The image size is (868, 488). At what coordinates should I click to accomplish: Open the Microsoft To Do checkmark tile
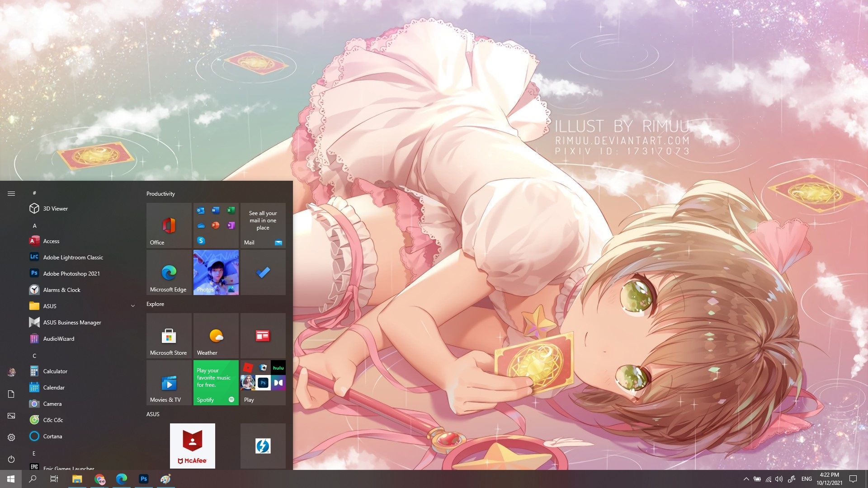263,272
